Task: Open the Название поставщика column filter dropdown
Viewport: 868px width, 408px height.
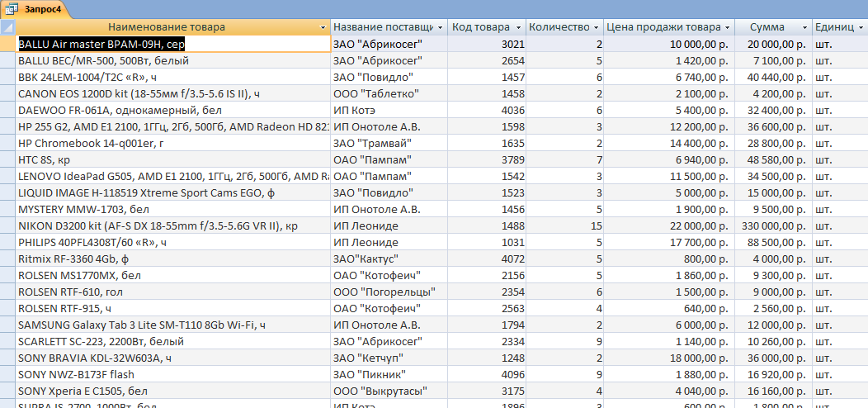Action: (x=440, y=28)
